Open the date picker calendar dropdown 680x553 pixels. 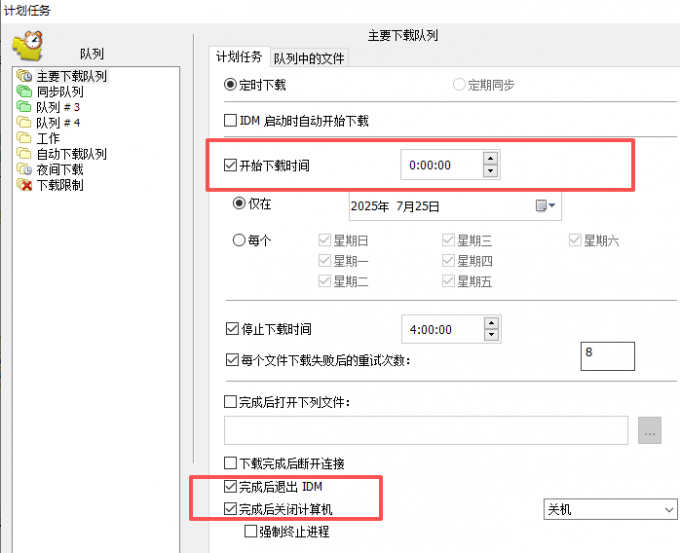(x=546, y=205)
